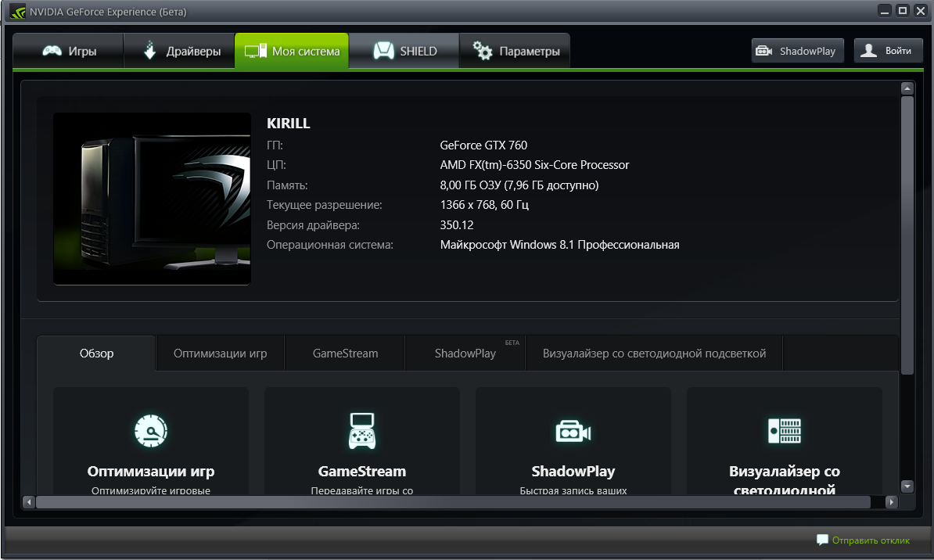The image size is (934, 560).
Task: Click the Текущее разрешение: label
Action: pyautogui.click(x=325, y=205)
